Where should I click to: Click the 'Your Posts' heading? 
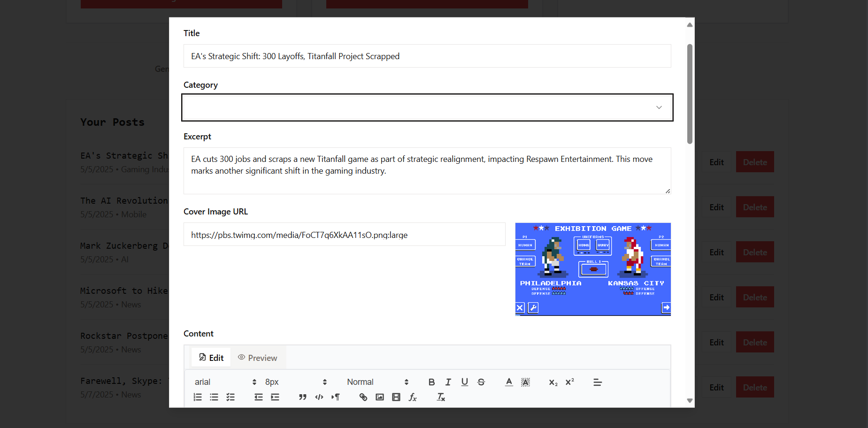(x=112, y=122)
